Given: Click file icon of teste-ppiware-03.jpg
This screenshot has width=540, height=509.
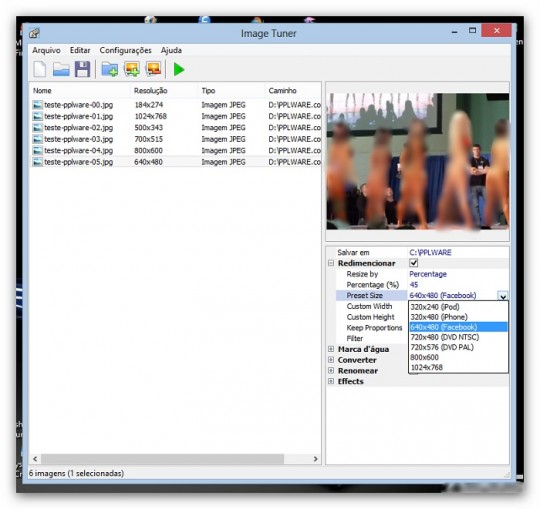Looking at the screenshot, I should [38, 139].
